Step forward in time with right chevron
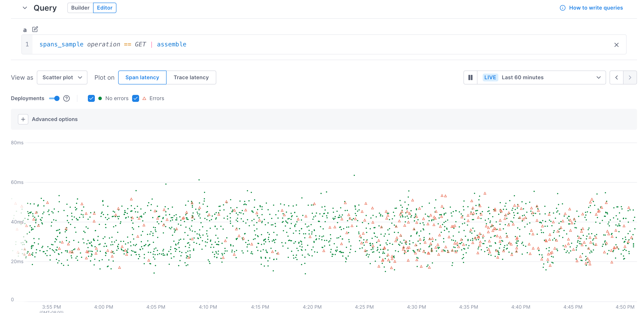Screen dimensions: 644x313 pos(630,77)
